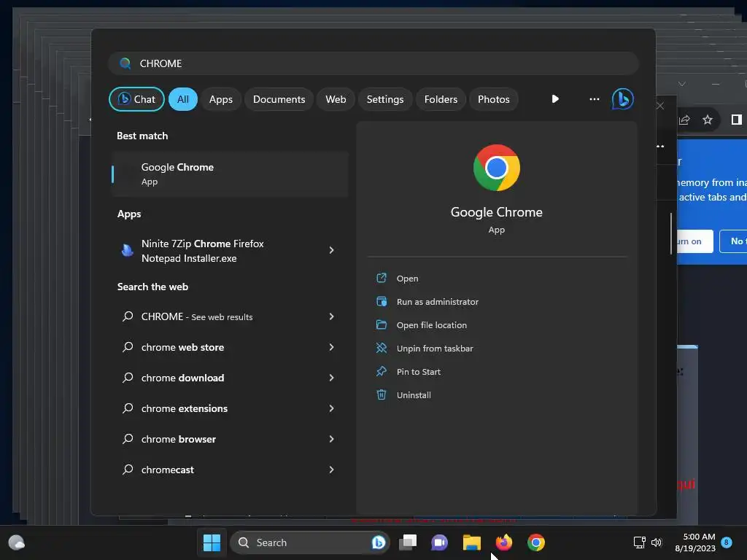
Task: Switch to the Settings filter tab
Action: coord(385,99)
